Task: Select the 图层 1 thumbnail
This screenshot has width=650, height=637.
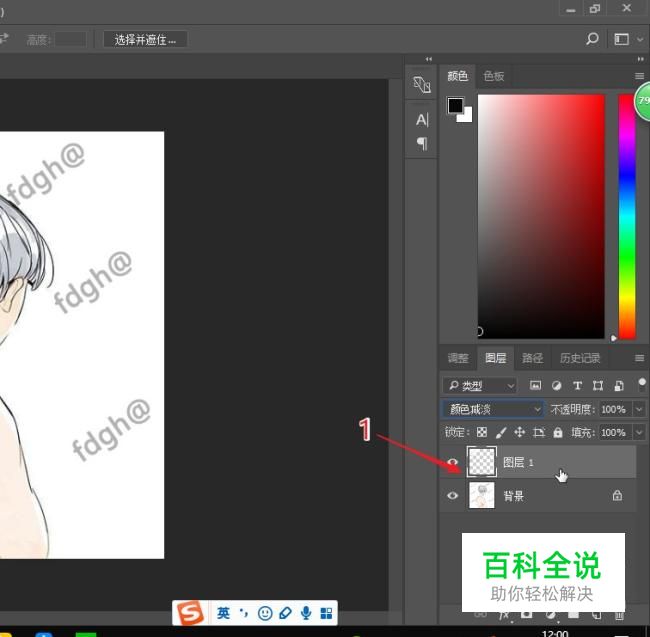Action: [481, 461]
